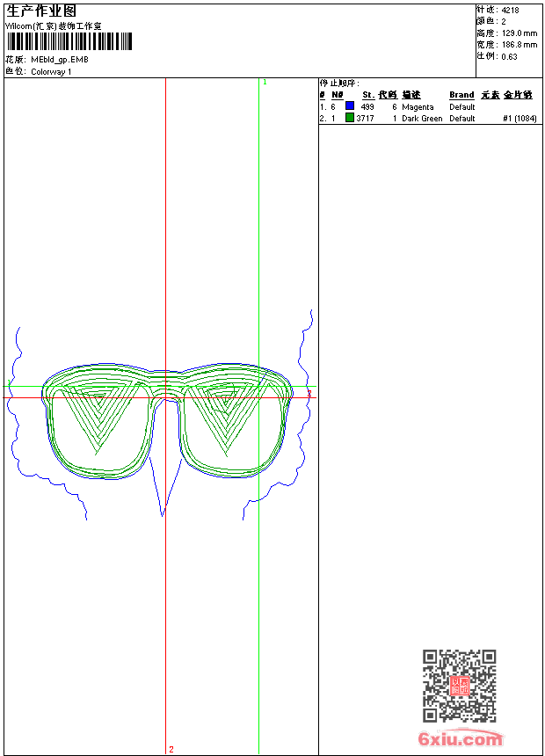The image size is (545, 756).
Task: Click the #1 (1084) sequin entry
Action: (520, 118)
